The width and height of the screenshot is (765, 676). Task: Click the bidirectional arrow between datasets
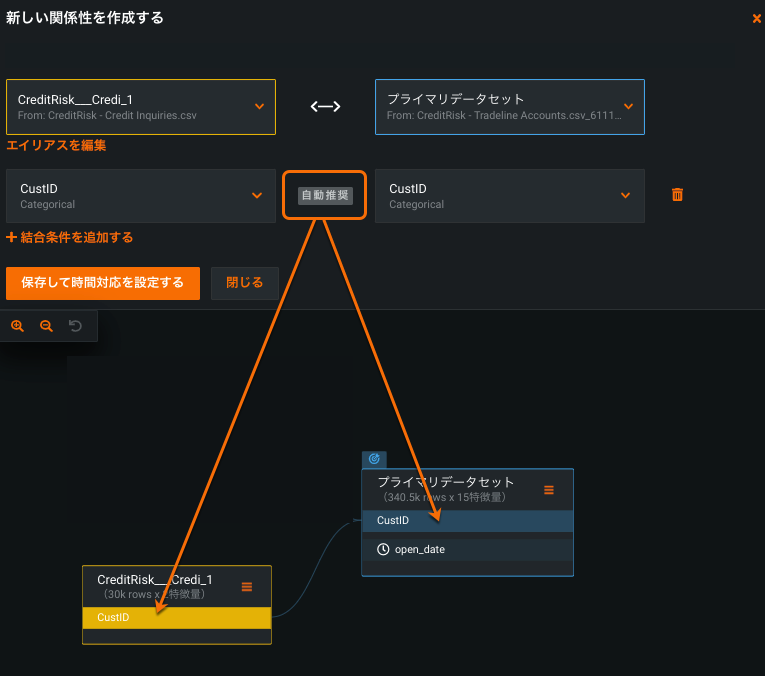[x=325, y=107]
